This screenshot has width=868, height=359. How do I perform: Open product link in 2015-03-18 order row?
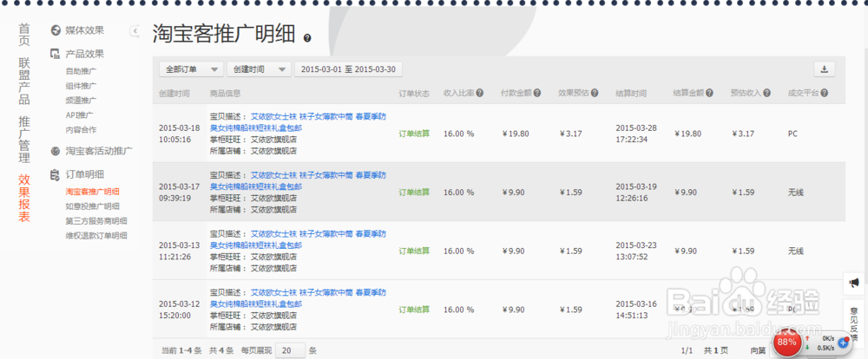(299, 122)
